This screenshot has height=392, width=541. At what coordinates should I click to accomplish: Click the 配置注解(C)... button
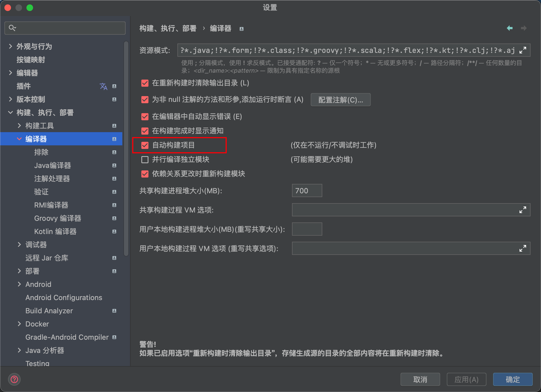pos(340,100)
